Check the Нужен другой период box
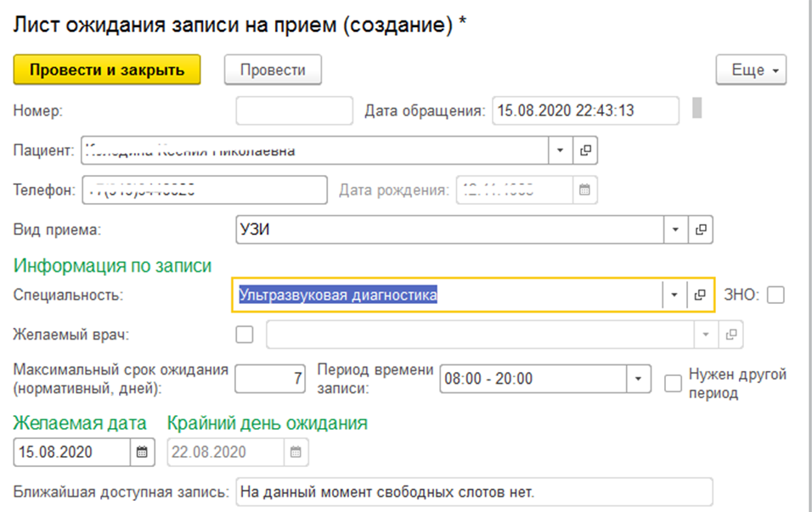 [x=673, y=383]
